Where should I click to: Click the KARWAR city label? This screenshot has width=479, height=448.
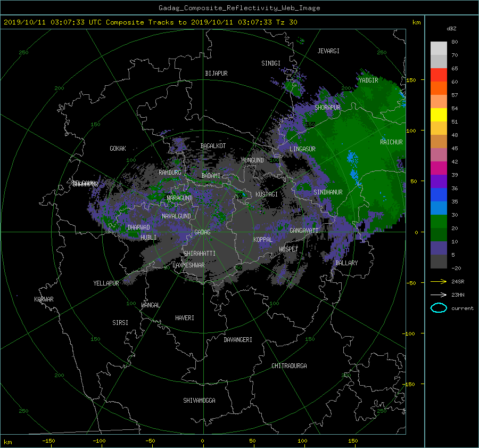(44, 299)
